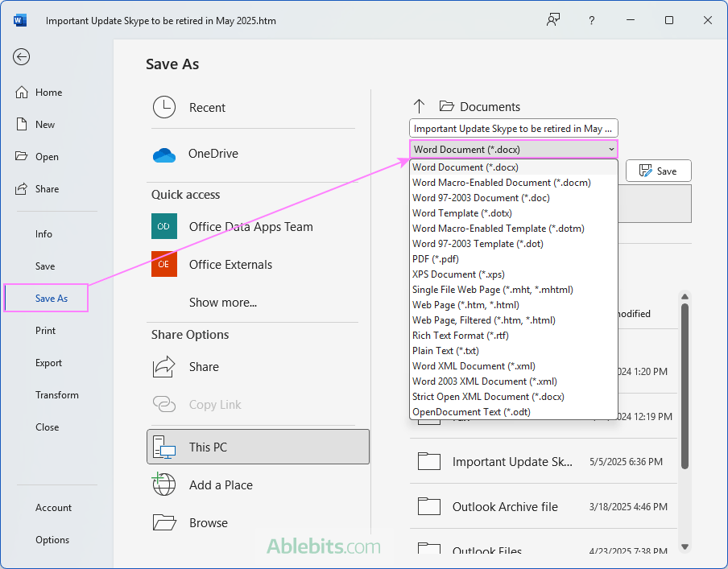Go to Print in left sidebar
The height and width of the screenshot is (569, 728).
[46, 331]
